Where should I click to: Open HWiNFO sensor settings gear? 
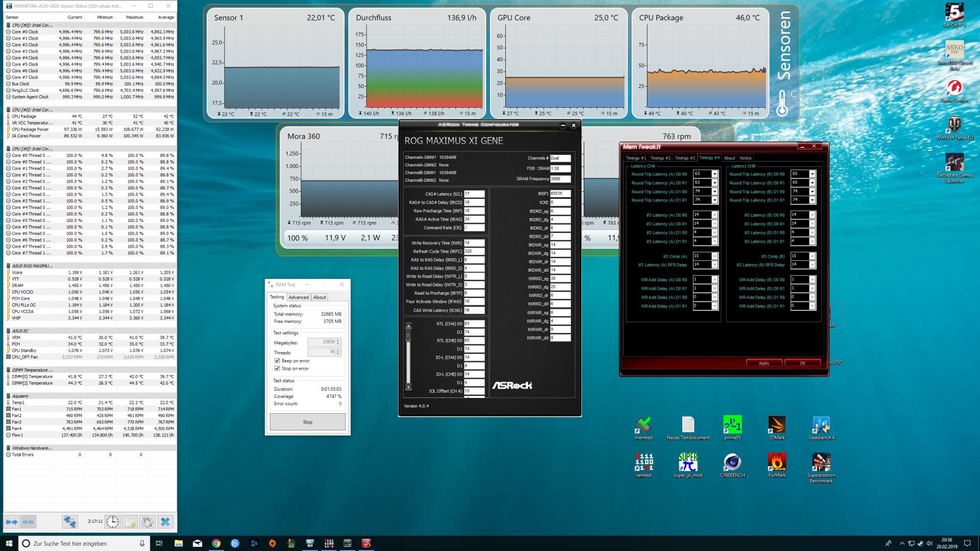pos(147,522)
